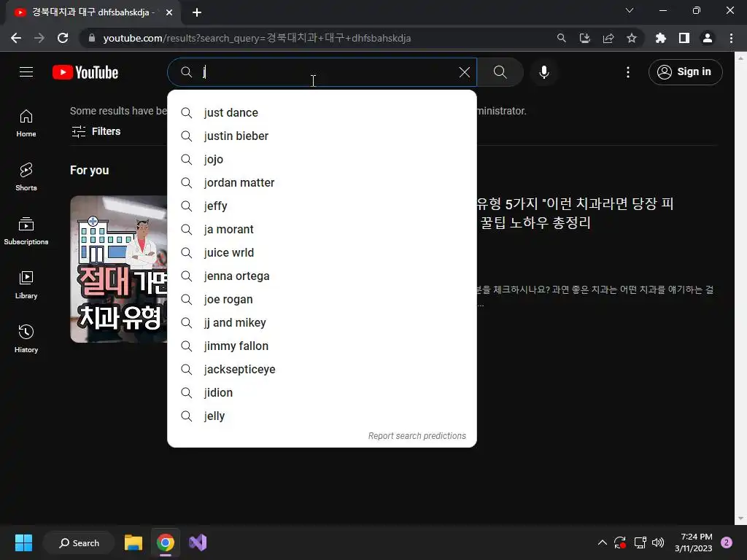Choose 'jacksepticeye' from suggestions
Image resolution: width=747 pixels, height=560 pixels.
tap(322, 370)
